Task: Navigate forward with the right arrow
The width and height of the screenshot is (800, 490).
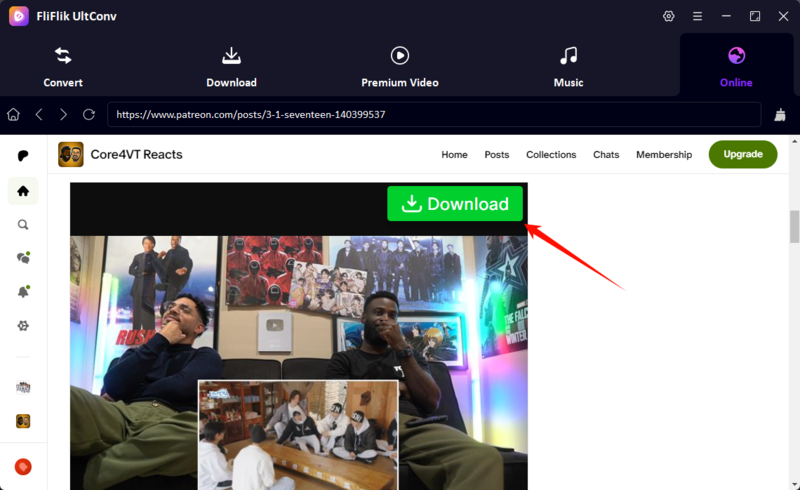Action: click(x=63, y=114)
